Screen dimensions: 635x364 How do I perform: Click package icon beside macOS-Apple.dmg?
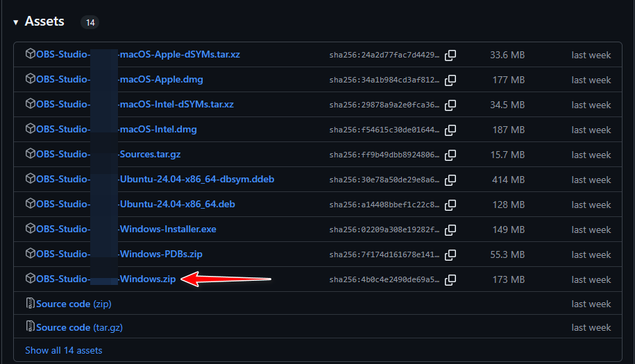click(x=31, y=79)
